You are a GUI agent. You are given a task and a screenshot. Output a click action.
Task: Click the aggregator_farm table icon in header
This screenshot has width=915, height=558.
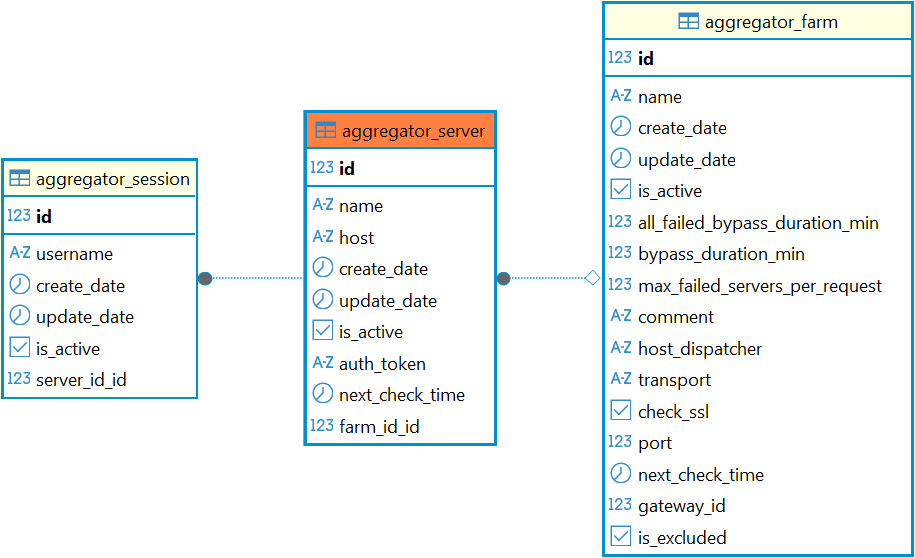click(688, 21)
